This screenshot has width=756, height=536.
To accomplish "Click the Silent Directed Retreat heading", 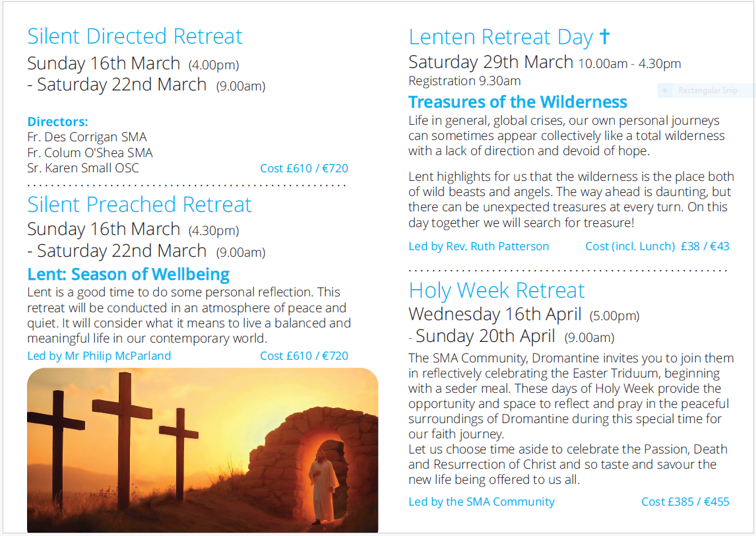I will coord(135,36).
